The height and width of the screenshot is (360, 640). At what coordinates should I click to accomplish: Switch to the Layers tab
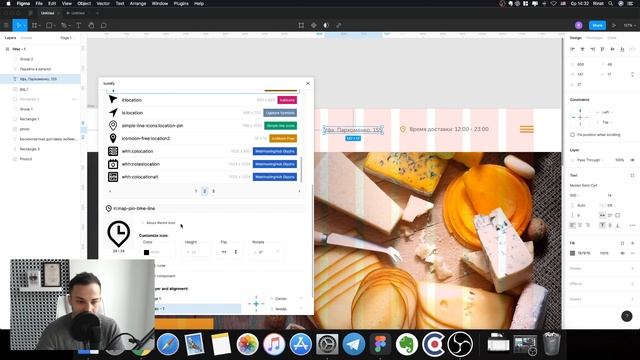[x=10, y=38]
